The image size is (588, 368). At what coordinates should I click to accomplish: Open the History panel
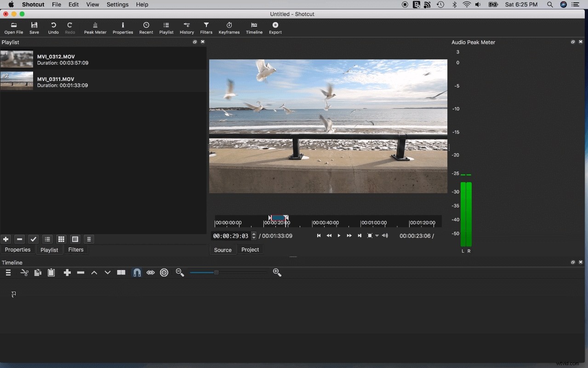pos(187,28)
